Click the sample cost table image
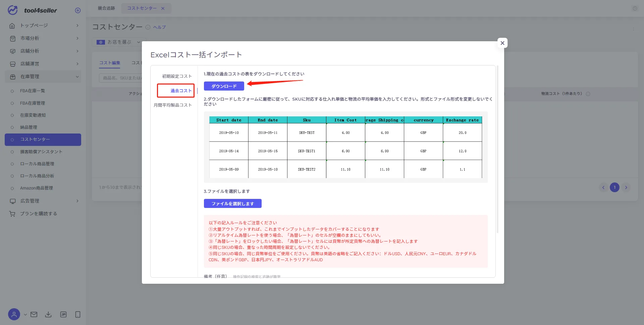Image resolution: width=644 pixels, height=325 pixels. coord(346,147)
